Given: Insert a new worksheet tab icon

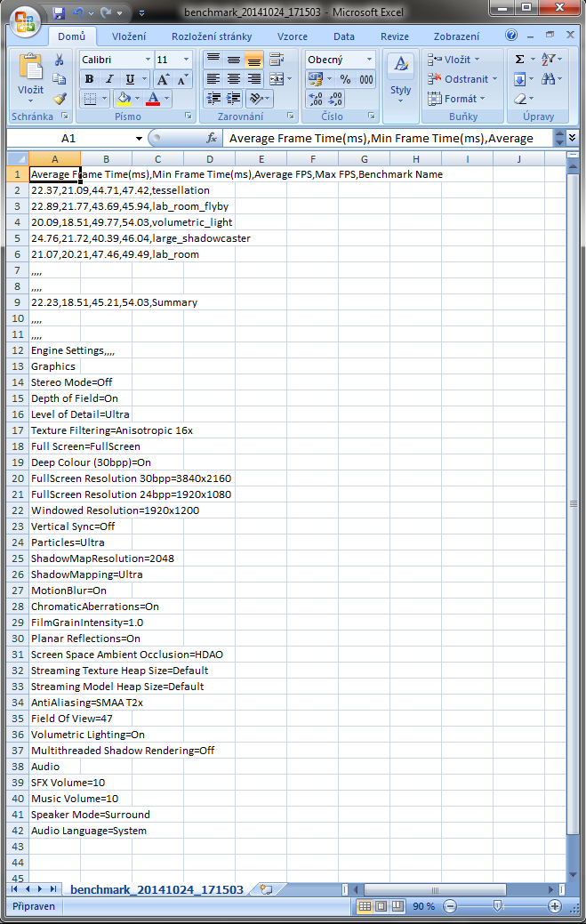Looking at the screenshot, I should [x=266, y=889].
